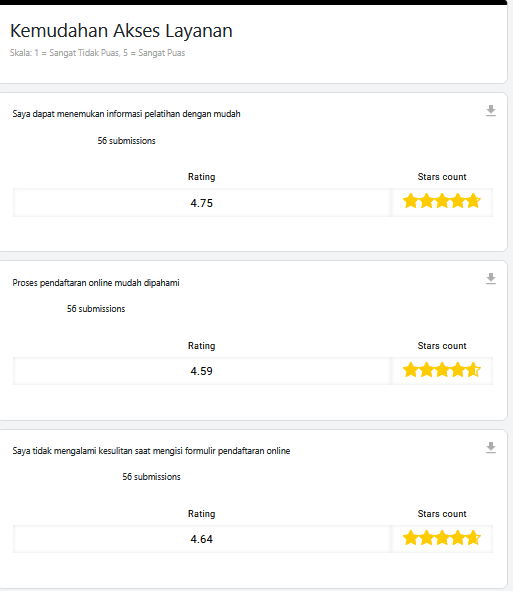Click the 4.75 rating value cell
The width and height of the screenshot is (513, 591).
click(202, 203)
